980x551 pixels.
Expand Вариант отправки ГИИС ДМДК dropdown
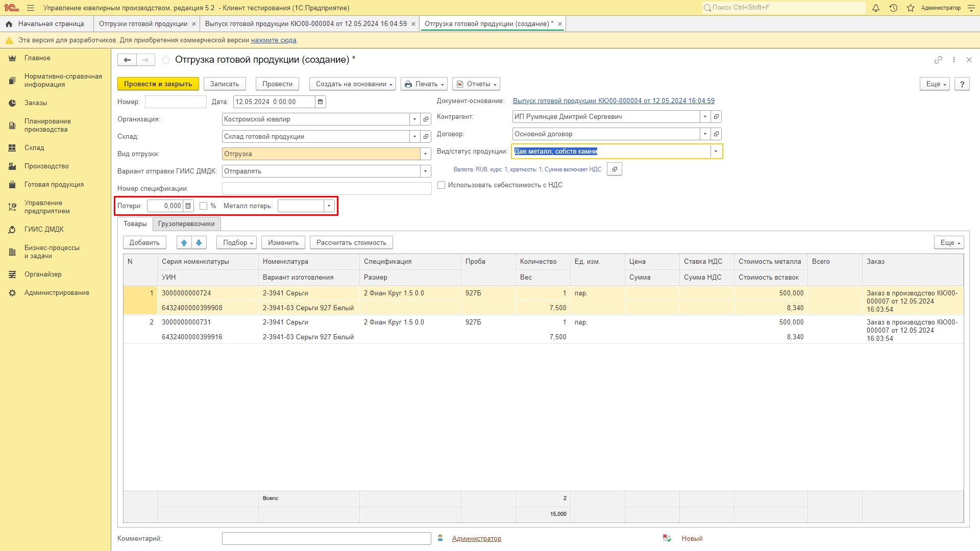[426, 171]
